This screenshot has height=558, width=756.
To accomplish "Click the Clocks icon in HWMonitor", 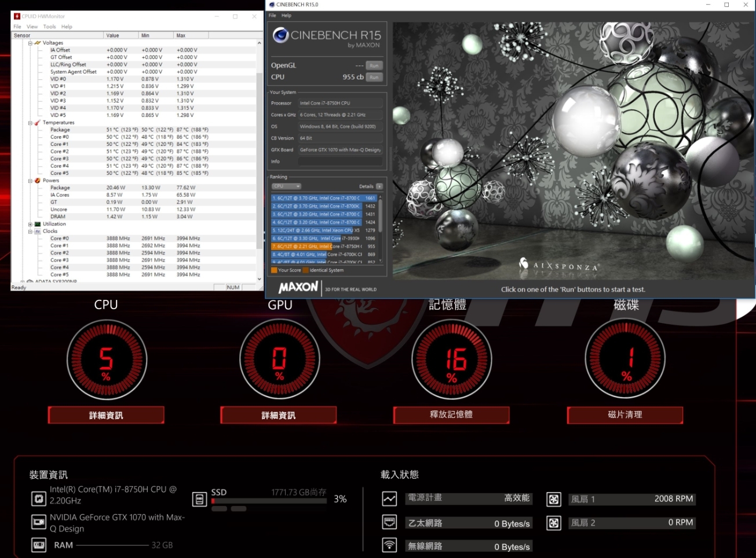I will pos(38,231).
